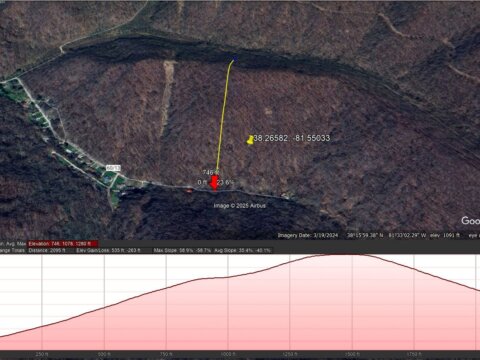The height and width of the screenshot is (360, 480).
Task: Click the elevation profile at the 250 ft gridline
Action: [x=42, y=326]
